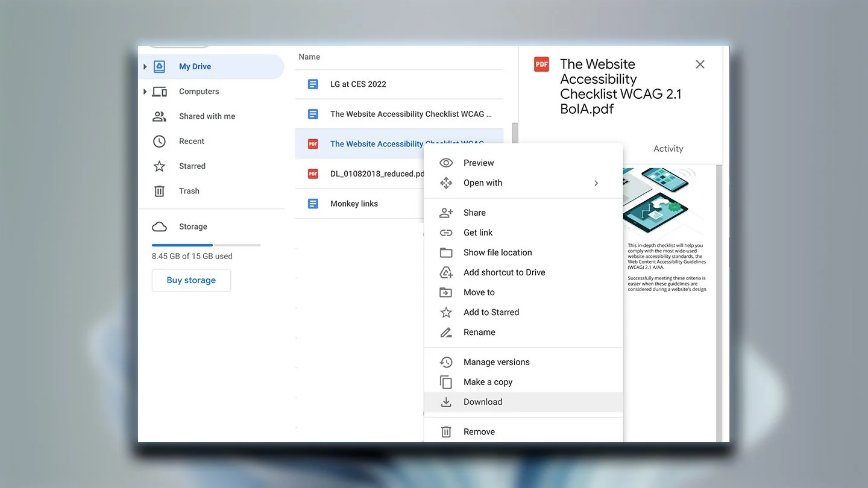Expand the My Drive tree arrow
The image size is (868, 488).
point(145,66)
